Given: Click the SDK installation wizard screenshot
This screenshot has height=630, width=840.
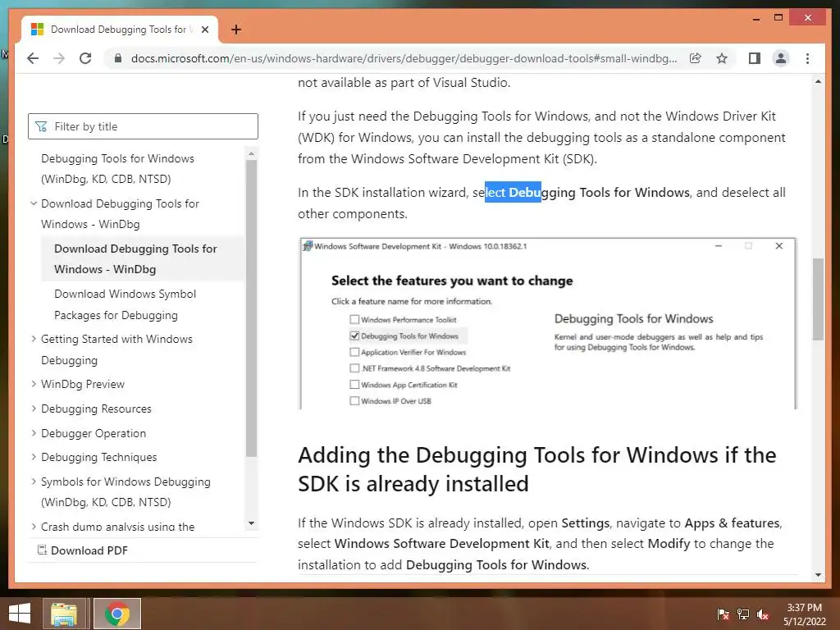Looking at the screenshot, I should pos(547,323).
